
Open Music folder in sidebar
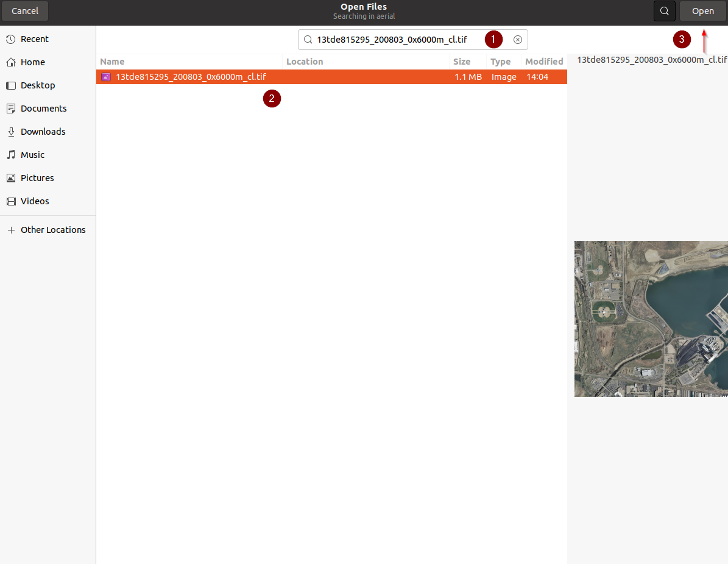tap(48, 155)
